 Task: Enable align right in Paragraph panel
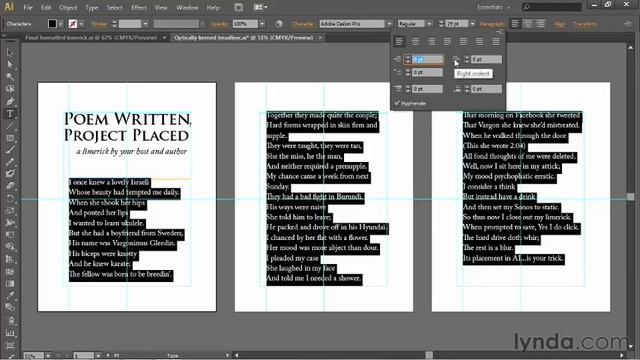[431, 41]
